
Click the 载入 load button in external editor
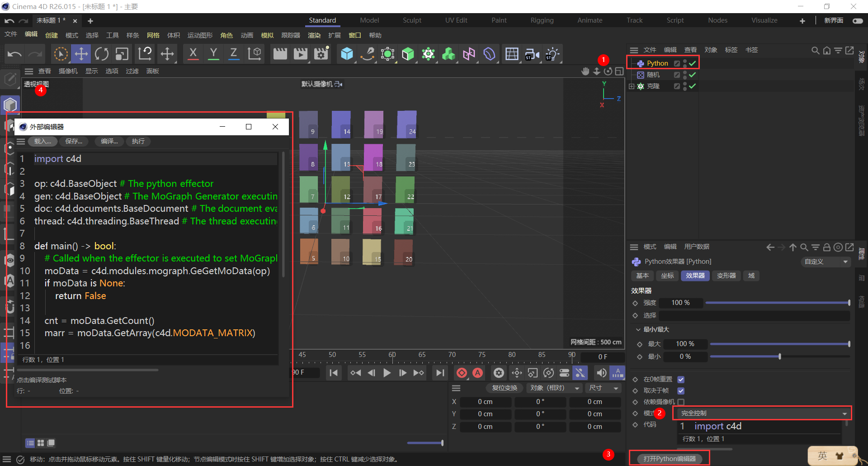click(43, 141)
